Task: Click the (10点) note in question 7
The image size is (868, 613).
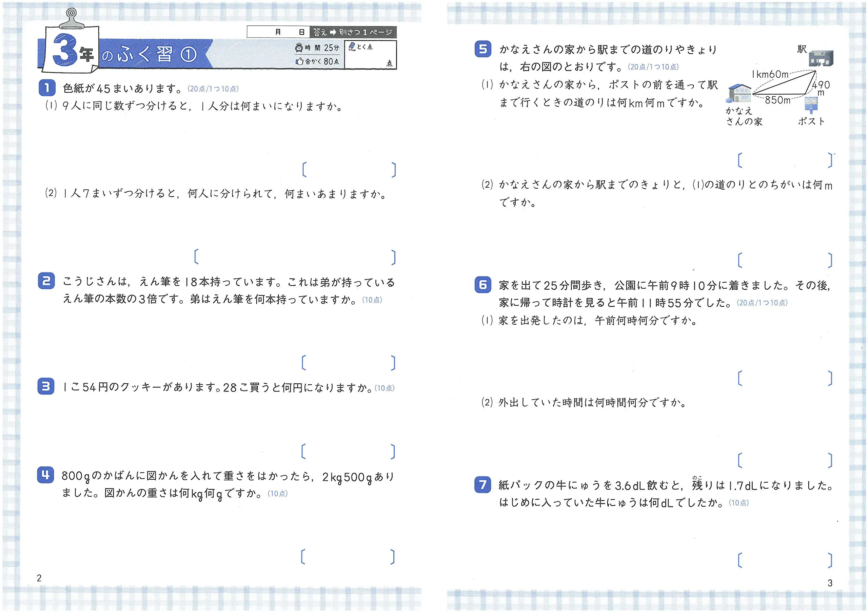Action: [739, 502]
